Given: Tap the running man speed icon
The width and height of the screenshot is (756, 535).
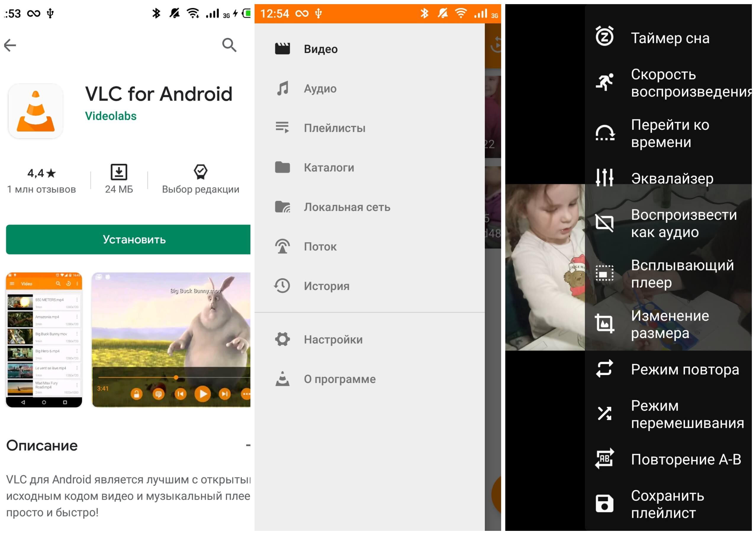Looking at the screenshot, I should pyautogui.click(x=604, y=82).
